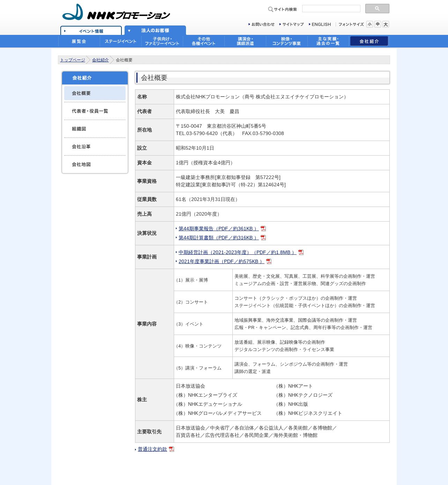Click the text 21億円（2020年度）
The height and width of the screenshot is (485, 448).
199,214
